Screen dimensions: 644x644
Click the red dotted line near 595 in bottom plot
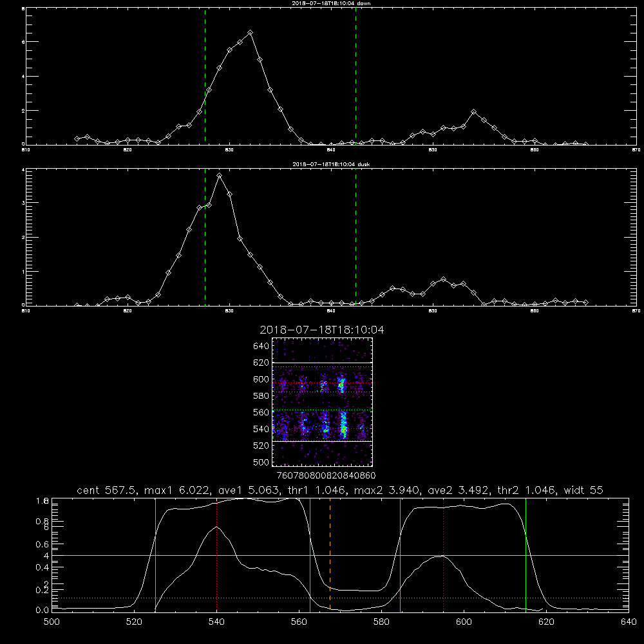point(443,554)
